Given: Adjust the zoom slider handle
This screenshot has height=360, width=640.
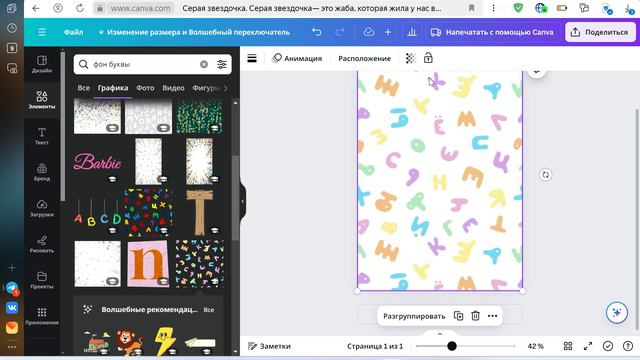Looking at the screenshot, I should (x=451, y=346).
